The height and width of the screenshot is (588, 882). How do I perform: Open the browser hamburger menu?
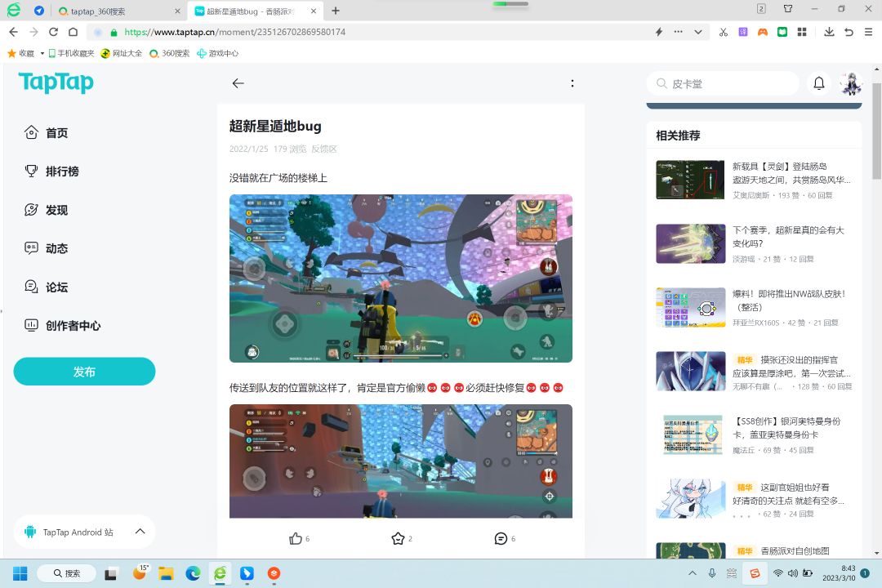click(x=868, y=32)
